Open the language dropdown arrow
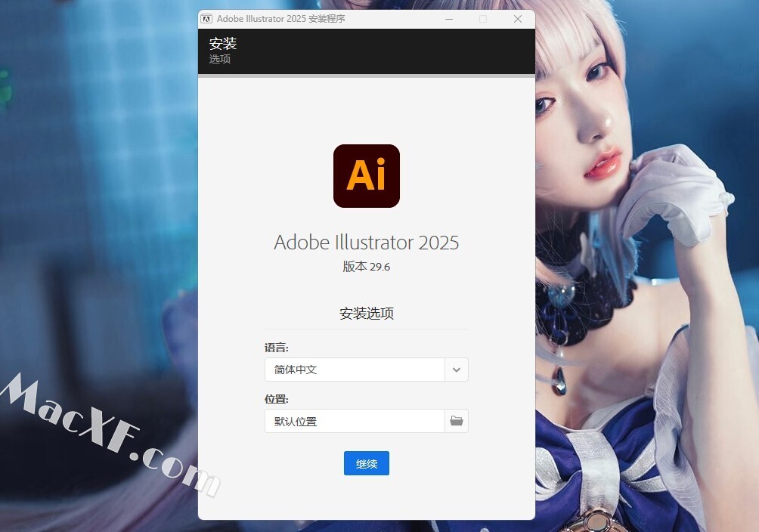Screen dimensions: 759x532 point(457,370)
